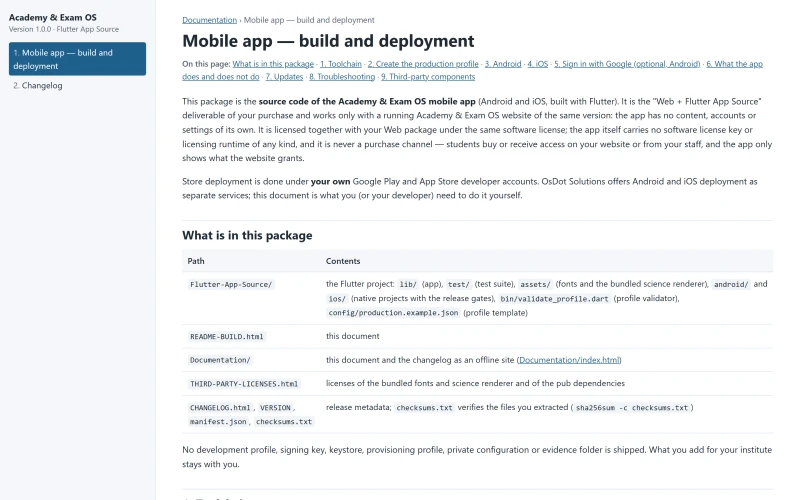The image size is (800, 500).
Task: Click the config/production.example.json code text
Action: 393,313
